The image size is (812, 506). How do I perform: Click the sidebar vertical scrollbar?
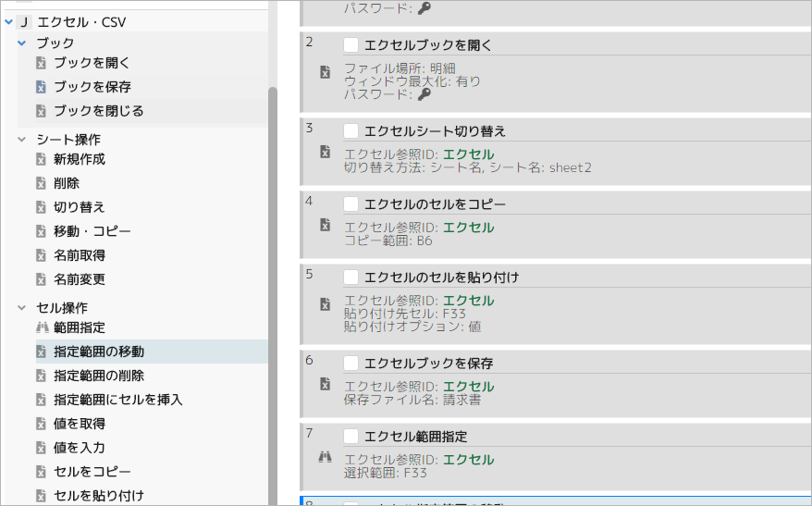pos(272,278)
